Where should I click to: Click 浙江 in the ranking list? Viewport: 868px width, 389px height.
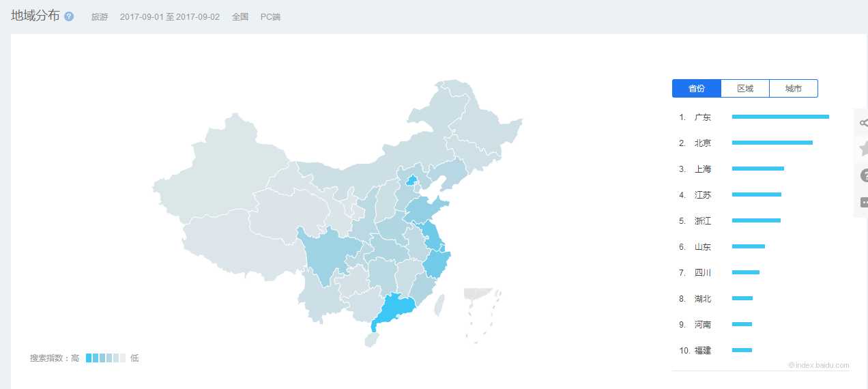click(x=703, y=221)
